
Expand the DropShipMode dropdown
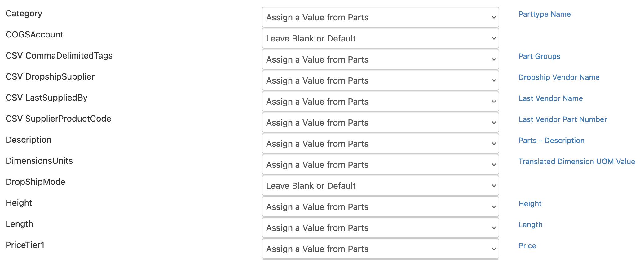coord(380,186)
